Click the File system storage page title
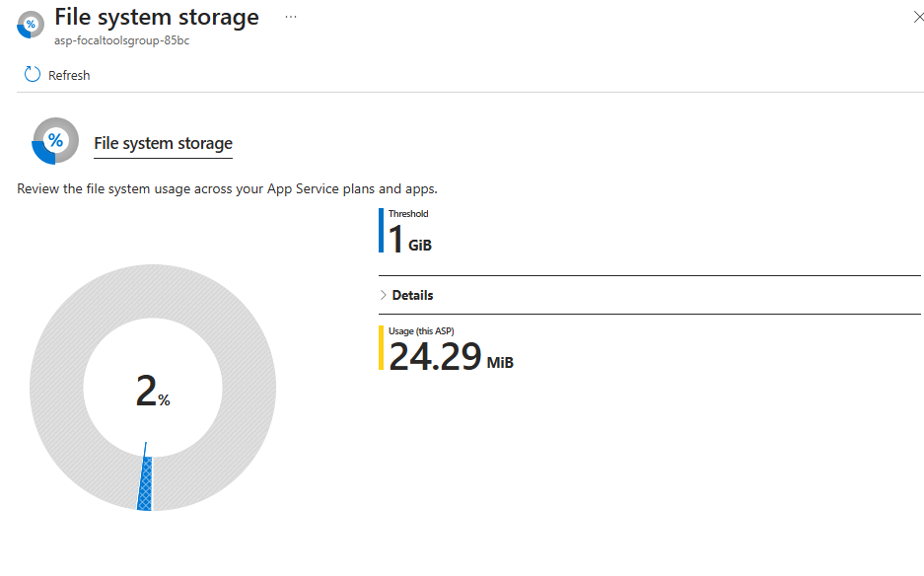Image resolution: width=924 pixels, height=576 pixels. point(157,17)
